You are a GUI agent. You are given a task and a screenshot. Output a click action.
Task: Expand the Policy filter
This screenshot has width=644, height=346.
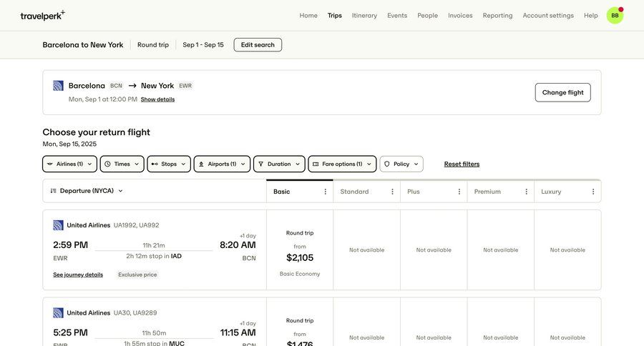click(401, 164)
